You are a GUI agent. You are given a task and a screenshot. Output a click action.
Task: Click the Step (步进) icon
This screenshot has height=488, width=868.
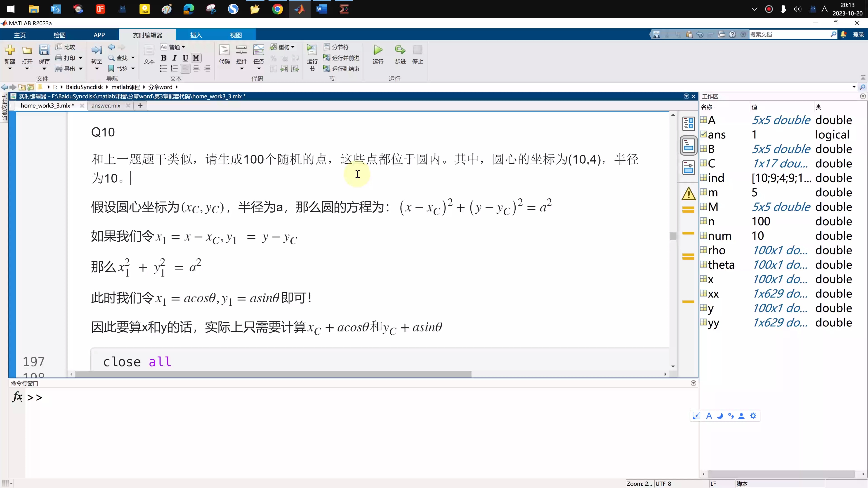[400, 50]
